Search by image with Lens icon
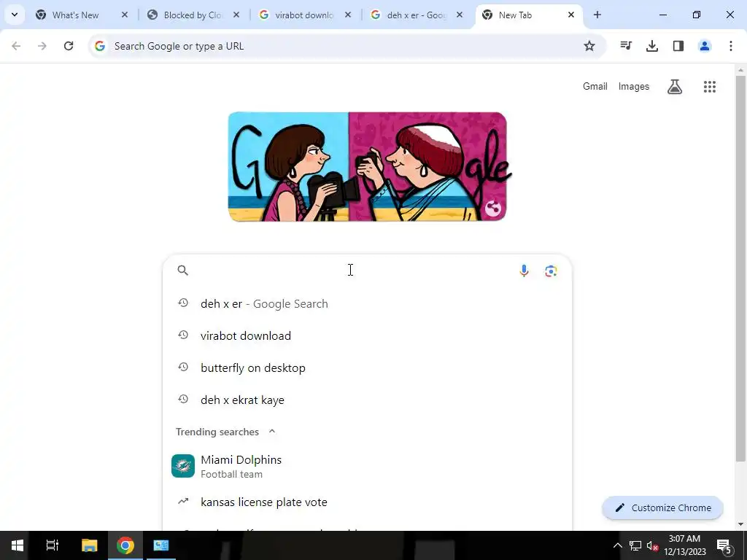The height and width of the screenshot is (560, 747). (x=551, y=271)
